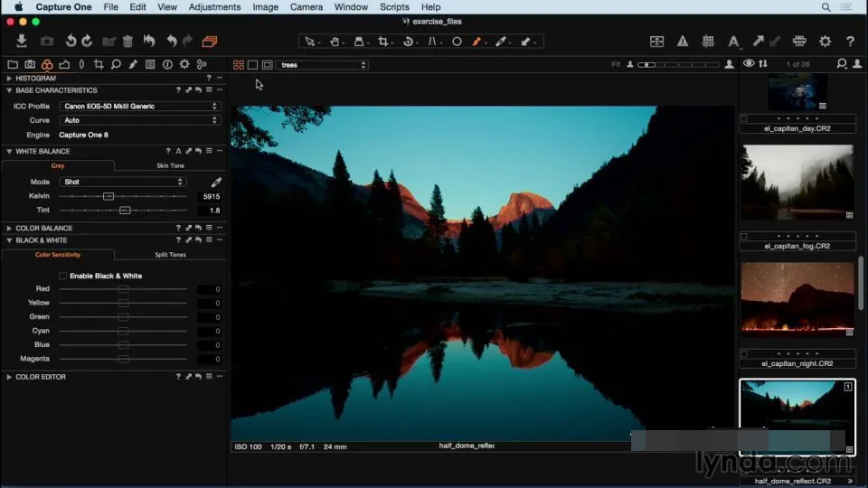Open the trees collection selector
868x488 pixels.
click(x=323, y=65)
